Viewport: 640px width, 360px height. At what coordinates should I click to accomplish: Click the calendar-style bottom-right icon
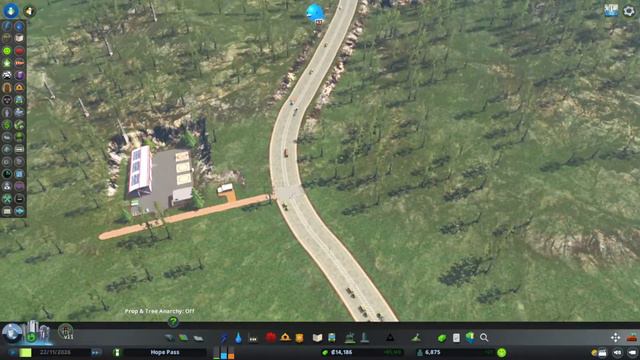(x=602, y=353)
